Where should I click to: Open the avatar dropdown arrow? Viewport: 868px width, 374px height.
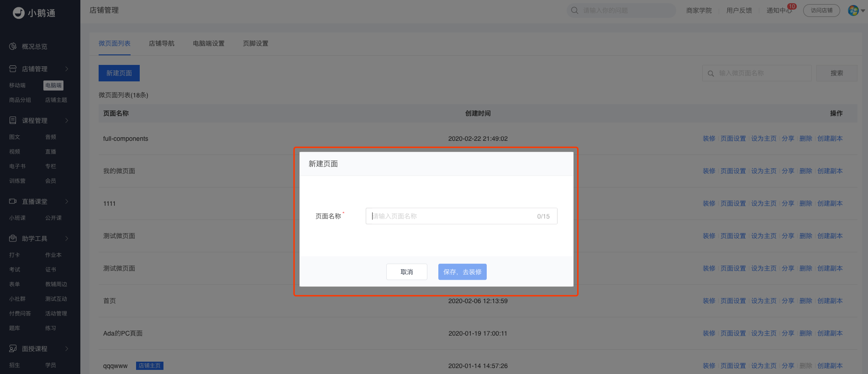863,11
